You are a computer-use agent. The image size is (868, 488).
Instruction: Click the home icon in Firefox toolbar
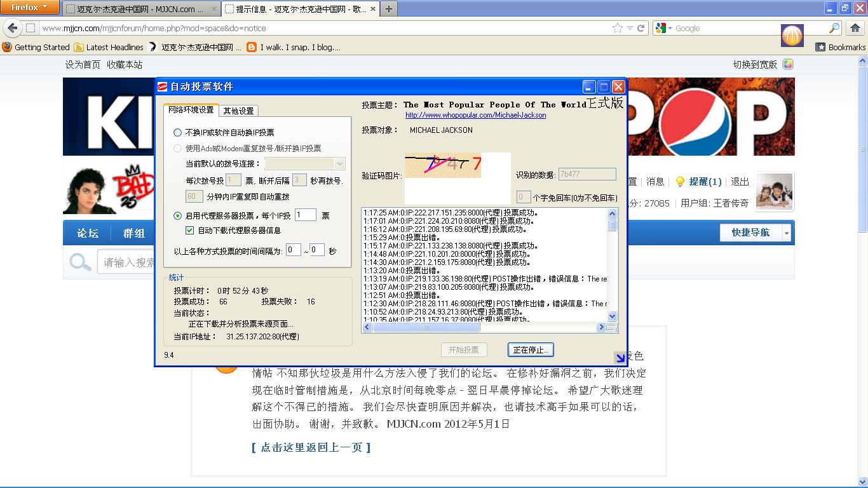(x=855, y=28)
